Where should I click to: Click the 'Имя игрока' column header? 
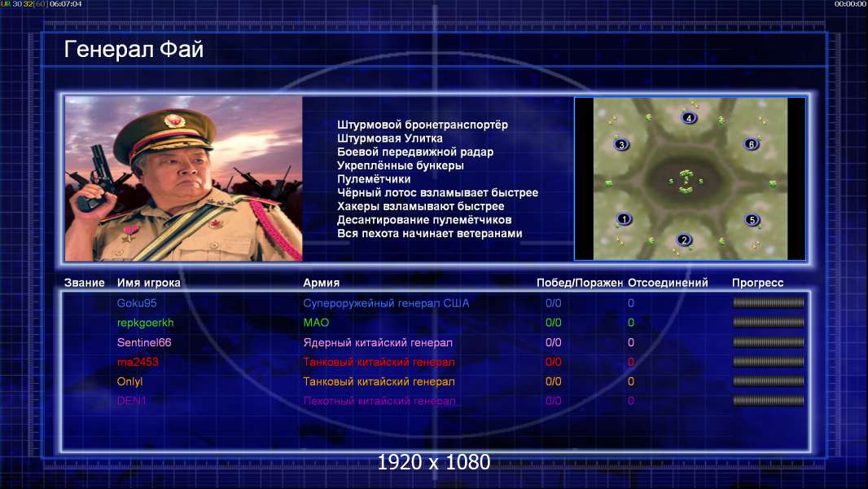148,283
